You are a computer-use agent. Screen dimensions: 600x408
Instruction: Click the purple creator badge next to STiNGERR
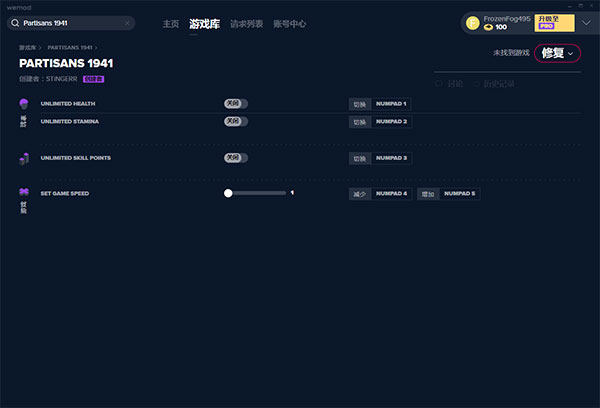point(93,77)
